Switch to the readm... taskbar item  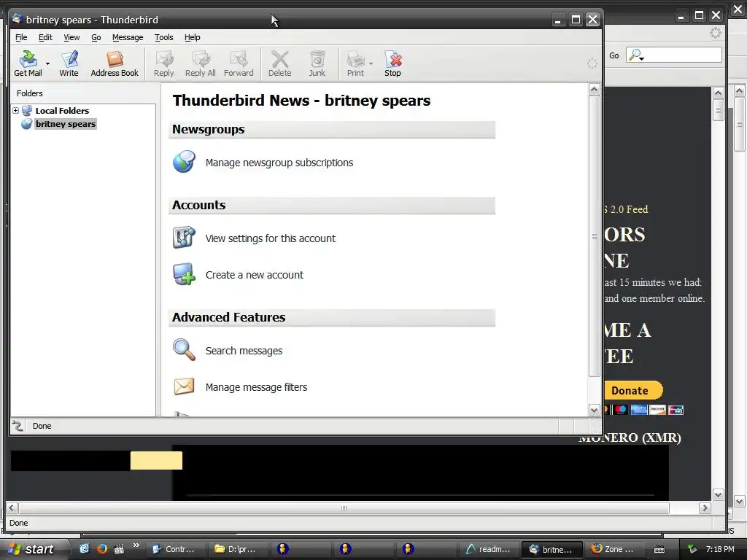[489, 550]
